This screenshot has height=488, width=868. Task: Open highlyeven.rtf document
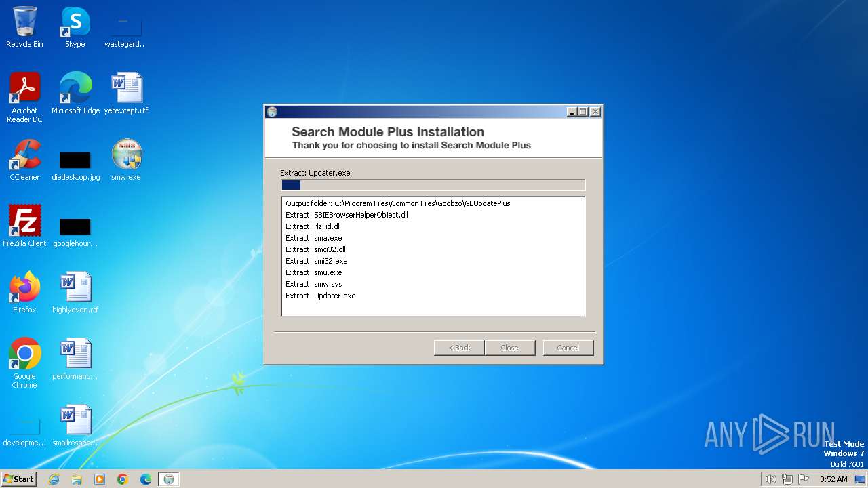pos(75,293)
